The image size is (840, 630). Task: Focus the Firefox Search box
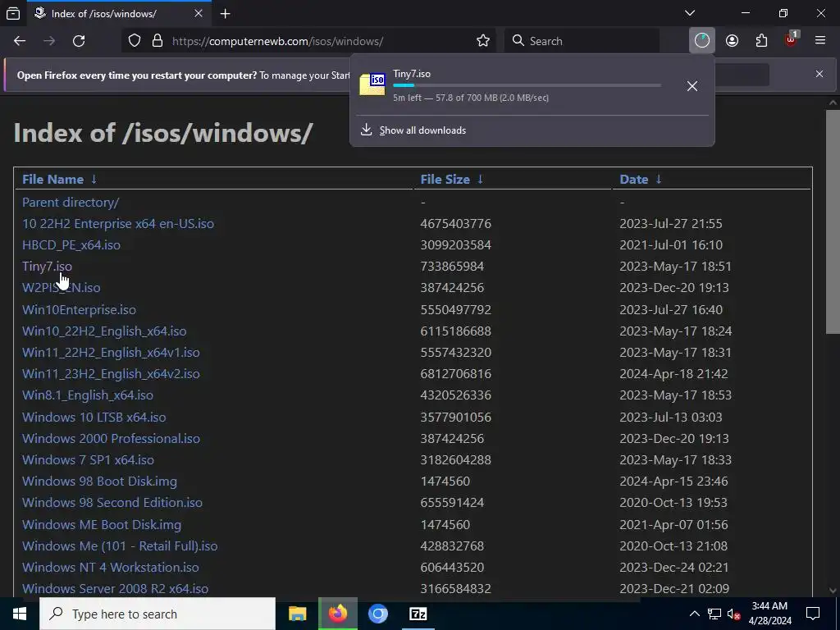[582, 41]
